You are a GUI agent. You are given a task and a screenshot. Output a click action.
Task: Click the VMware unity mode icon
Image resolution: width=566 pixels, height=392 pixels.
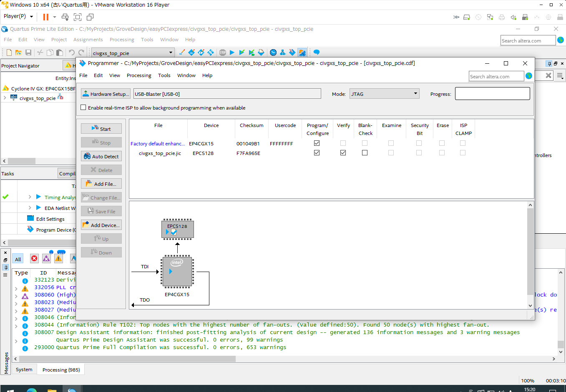click(90, 17)
